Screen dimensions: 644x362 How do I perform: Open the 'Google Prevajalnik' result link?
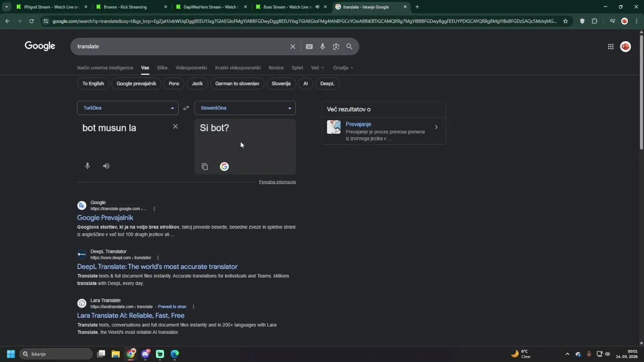point(105,218)
